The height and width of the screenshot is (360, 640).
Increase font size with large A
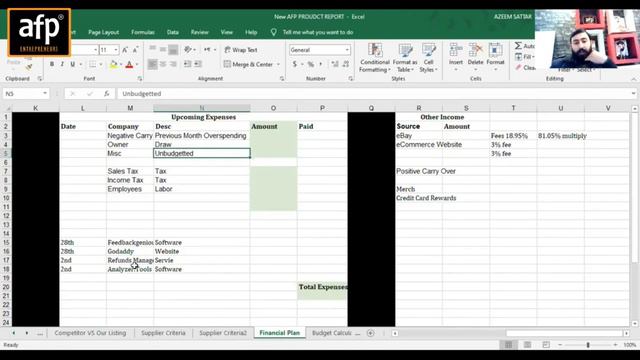125,50
